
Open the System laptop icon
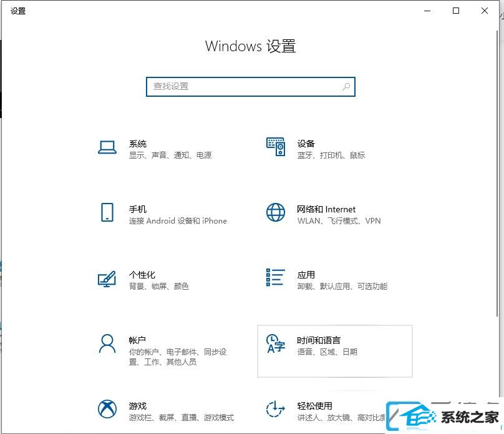[x=107, y=147]
